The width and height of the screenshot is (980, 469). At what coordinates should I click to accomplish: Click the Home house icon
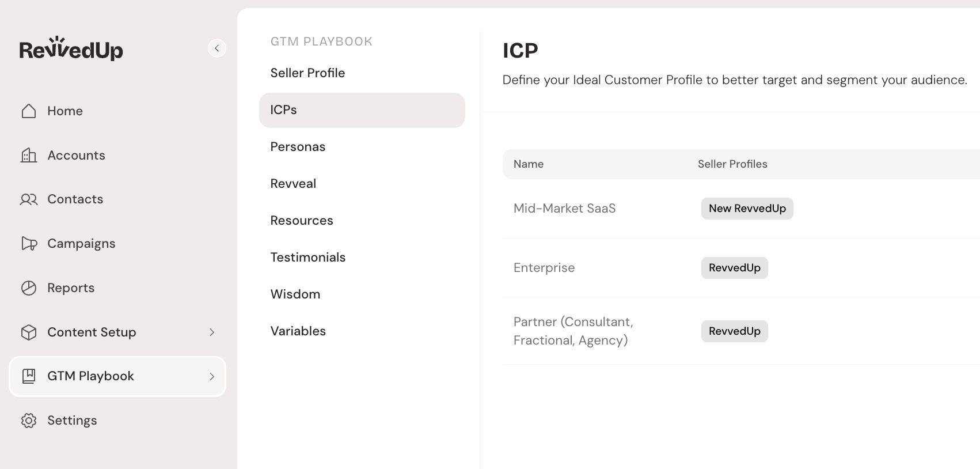(29, 111)
